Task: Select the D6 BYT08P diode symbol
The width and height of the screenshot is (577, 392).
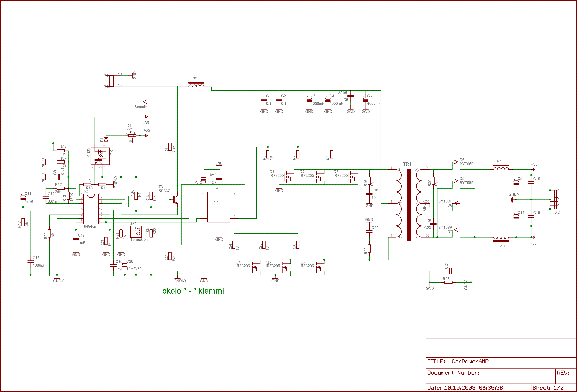Action: [x=456, y=162]
